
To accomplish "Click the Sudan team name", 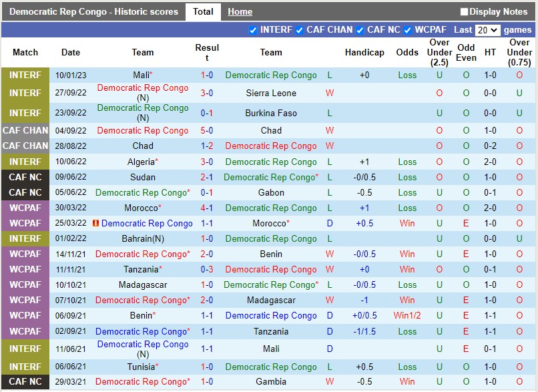I will click(143, 177).
